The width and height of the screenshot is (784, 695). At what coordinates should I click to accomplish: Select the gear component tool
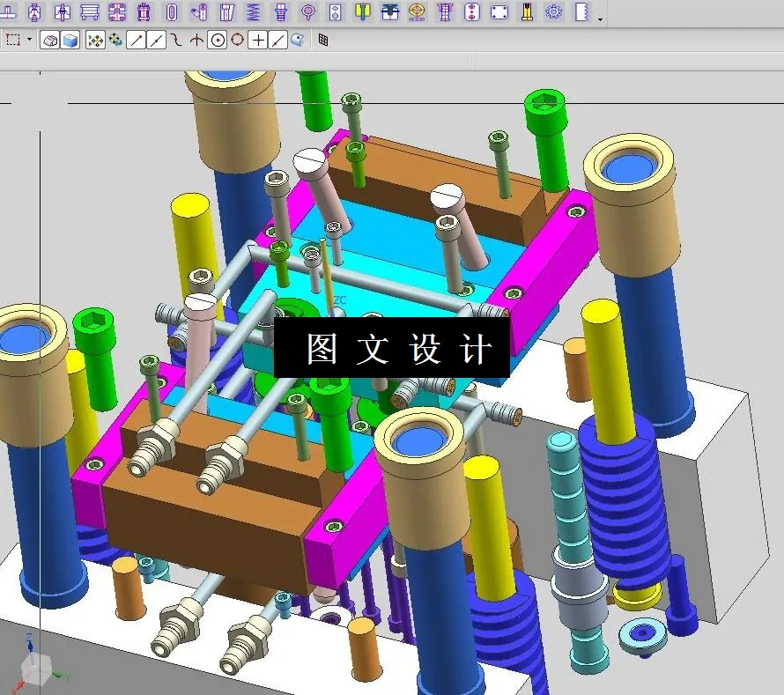click(552, 12)
